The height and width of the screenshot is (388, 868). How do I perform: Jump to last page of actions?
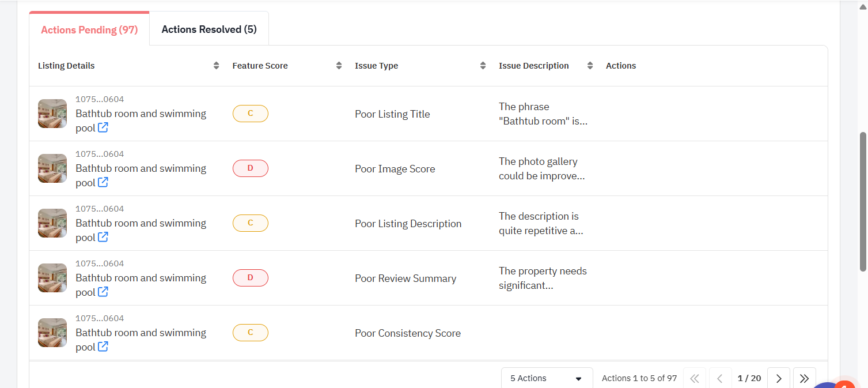(x=804, y=378)
